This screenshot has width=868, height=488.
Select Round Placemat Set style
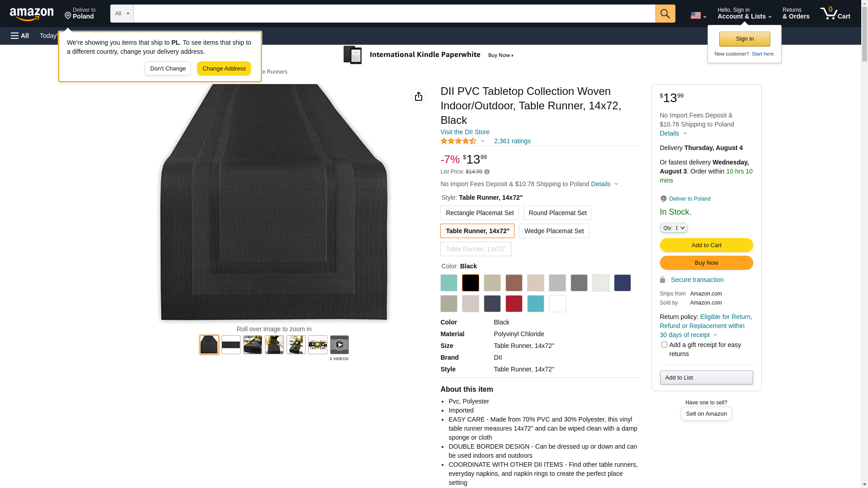(557, 213)
